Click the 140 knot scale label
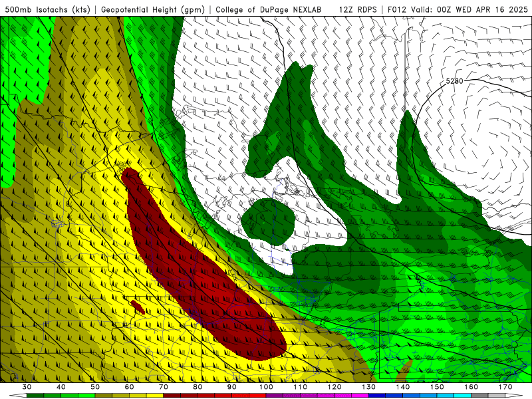 (x=403, y=387)
